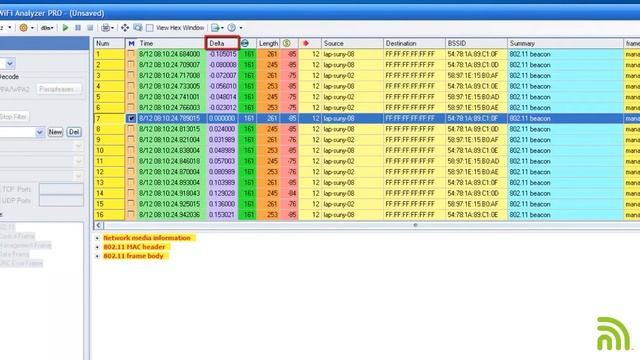Enable the View Hex Window checkbox
This screenshot has width=640, height=360.
point(150,28)
